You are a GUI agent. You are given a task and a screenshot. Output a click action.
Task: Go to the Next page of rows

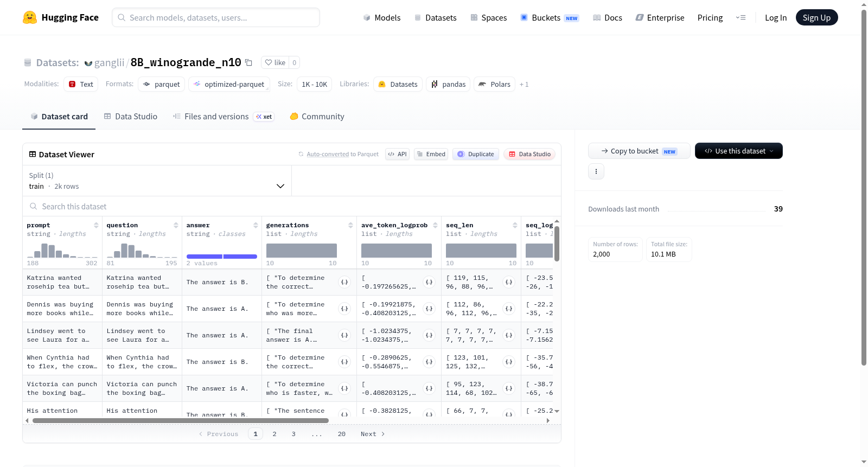pos(373,434)
